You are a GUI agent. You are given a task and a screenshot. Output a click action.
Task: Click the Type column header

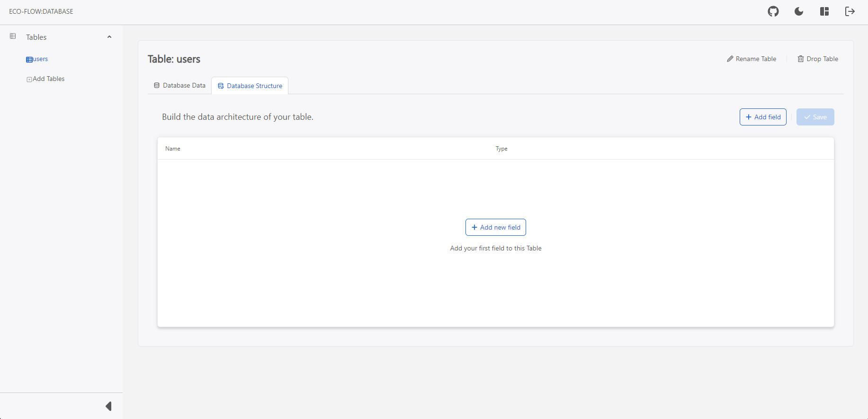coord(501,149)
